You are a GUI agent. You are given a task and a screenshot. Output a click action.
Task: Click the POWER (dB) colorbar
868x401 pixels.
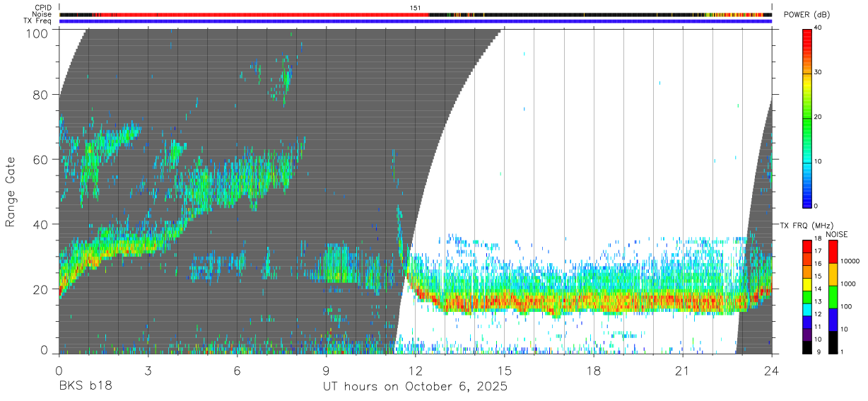tap(807, 117)
